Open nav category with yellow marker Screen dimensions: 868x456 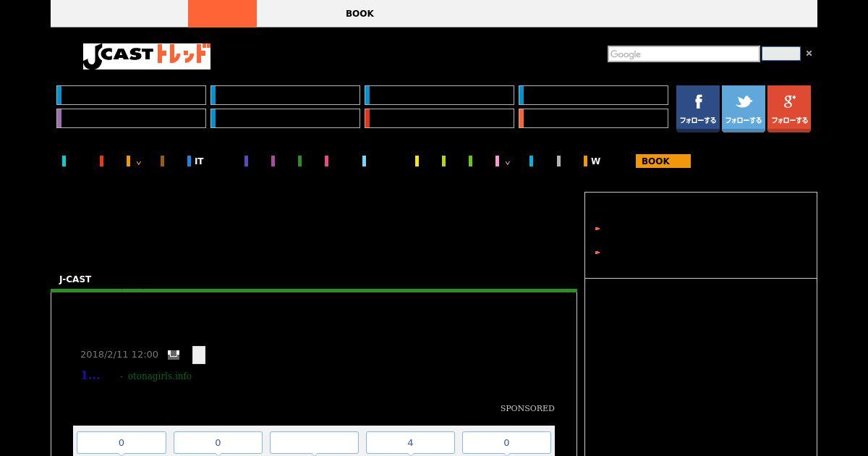pos(417,161)
